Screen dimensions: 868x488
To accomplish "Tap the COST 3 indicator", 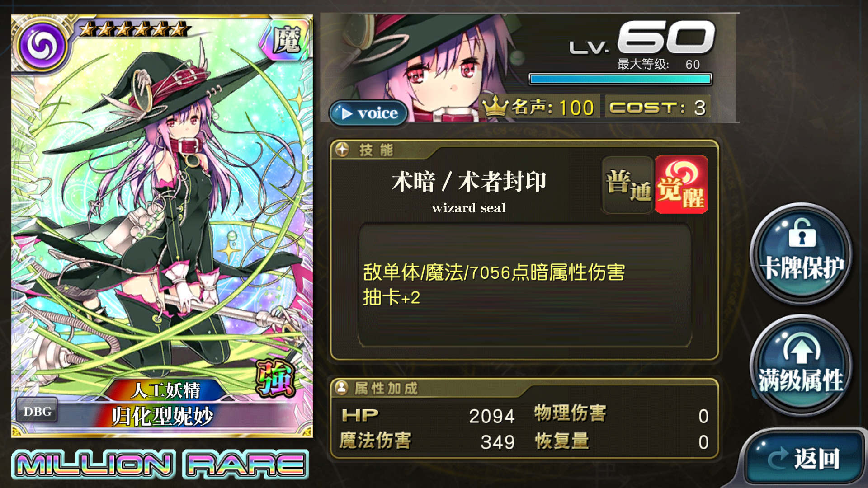I will [x=657, y=107].
